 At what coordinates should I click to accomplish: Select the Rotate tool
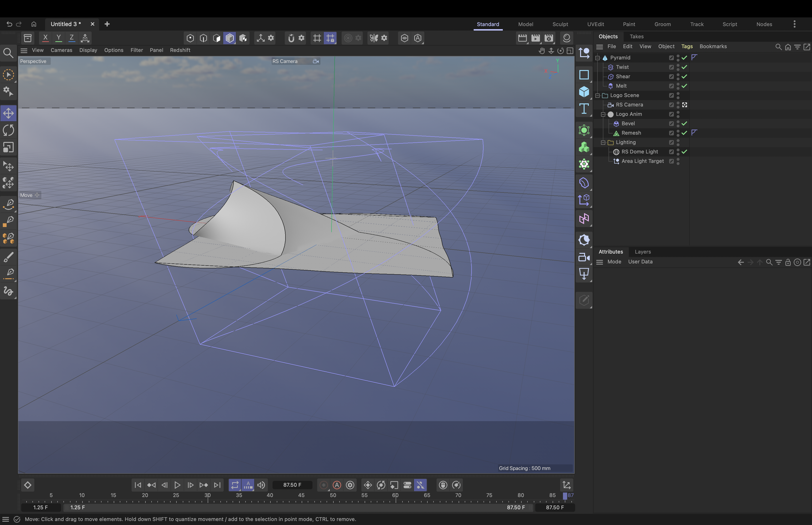(x=8, y=130)
